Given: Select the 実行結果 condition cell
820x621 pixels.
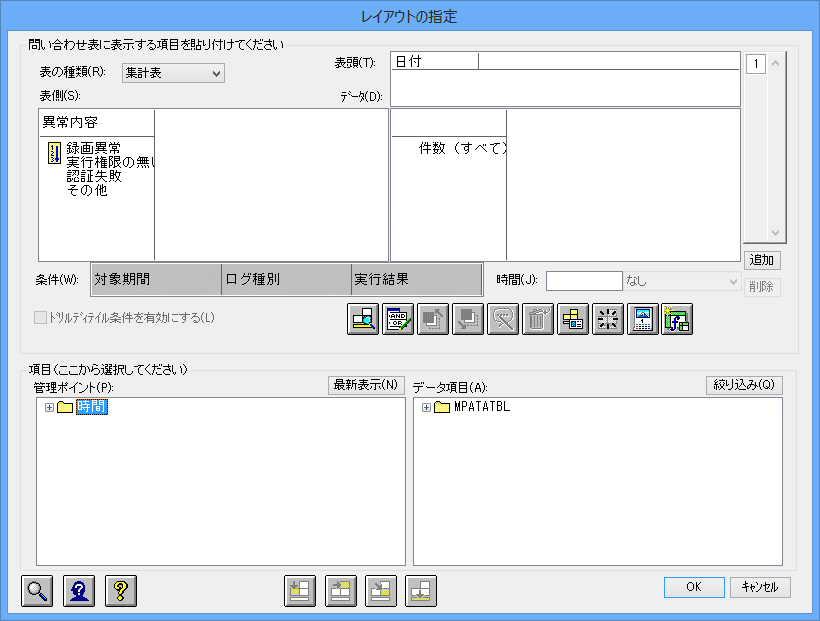Looking at the screenshot, I should [x=416, y=279].
